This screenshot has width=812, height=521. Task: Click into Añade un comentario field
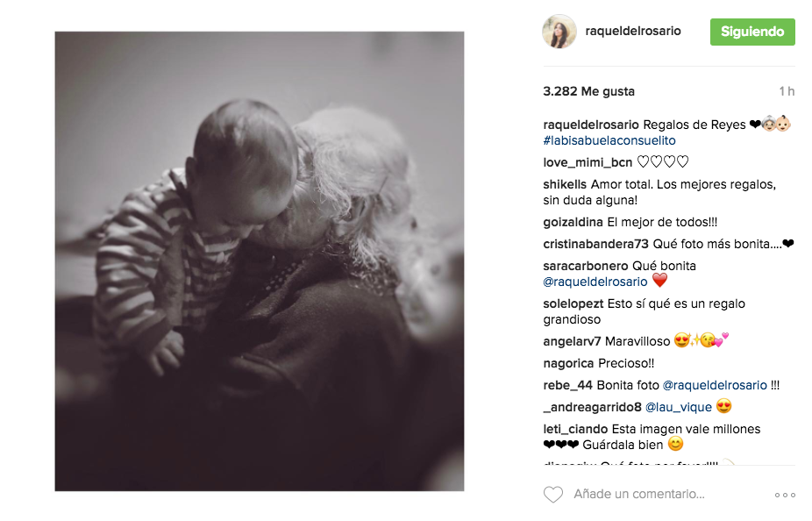pos(639,494)
